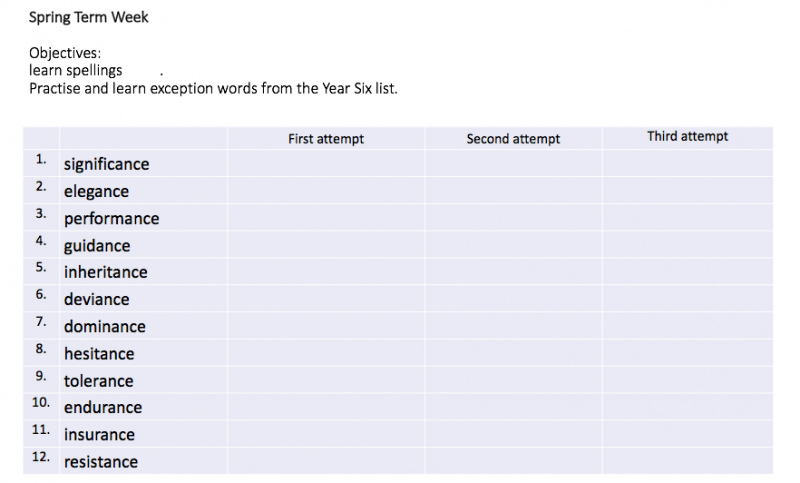Click the 'Third attempt' column header

687,136
